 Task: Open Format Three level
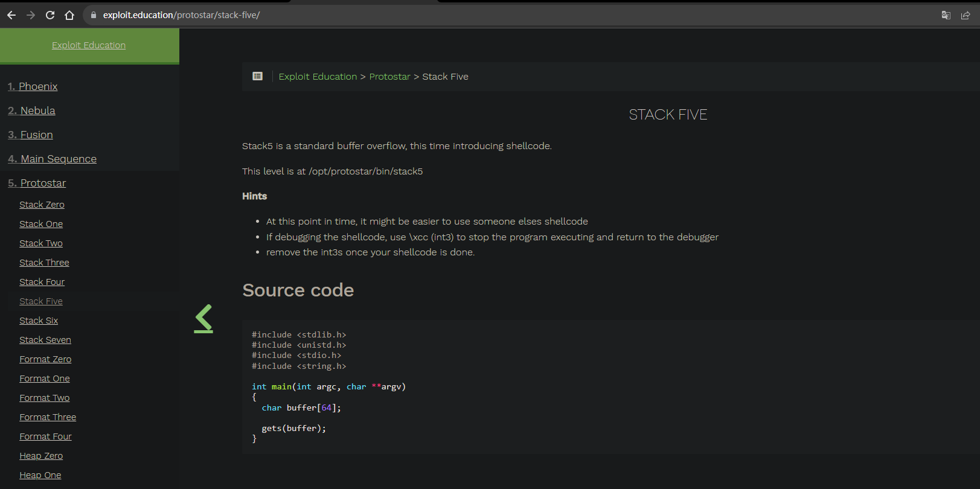[48, 417]
